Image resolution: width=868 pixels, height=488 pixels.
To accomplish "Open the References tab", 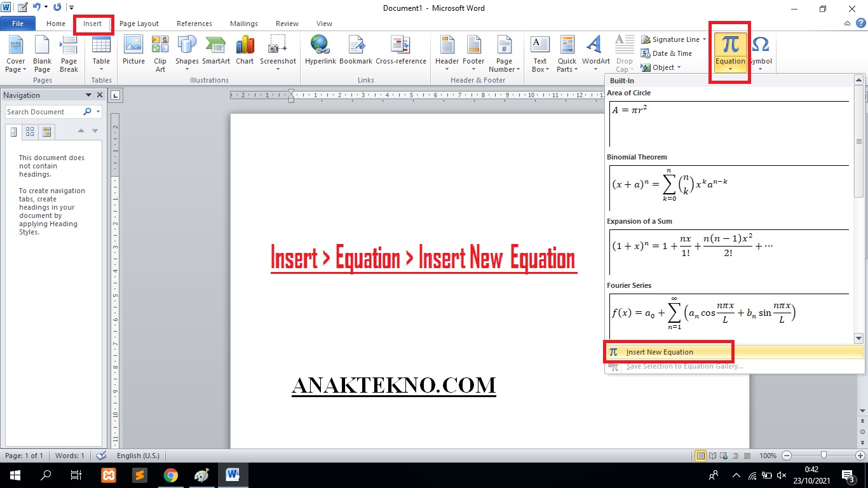I will pyautogui.click(x=194, y=24).
